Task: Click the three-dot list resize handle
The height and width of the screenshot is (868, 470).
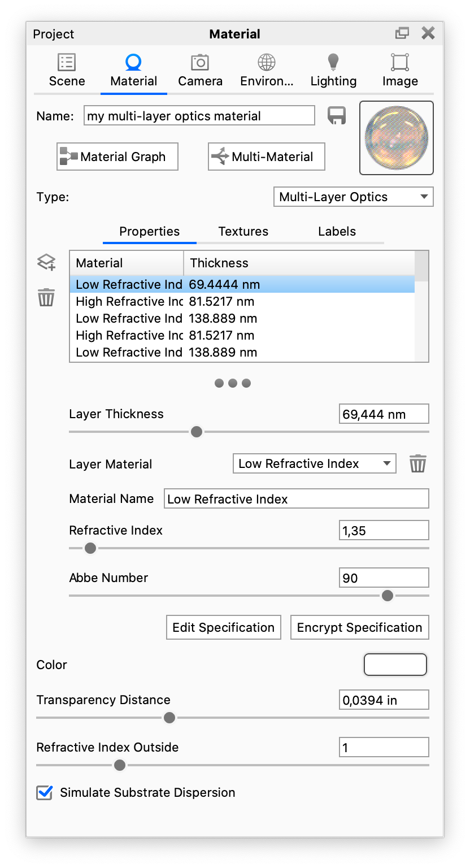Action: coord(233,383)
